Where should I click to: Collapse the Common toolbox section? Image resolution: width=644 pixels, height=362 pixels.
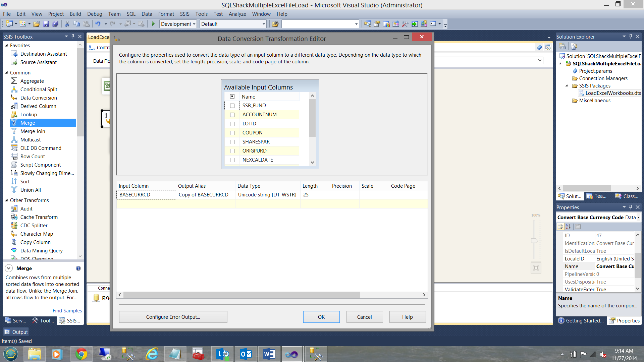click(x=6, y=73)
